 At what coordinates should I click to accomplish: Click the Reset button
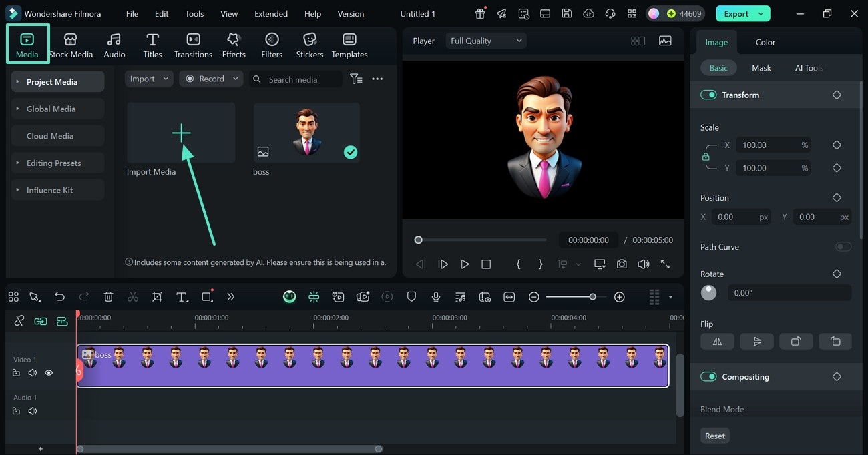[714, 436]
